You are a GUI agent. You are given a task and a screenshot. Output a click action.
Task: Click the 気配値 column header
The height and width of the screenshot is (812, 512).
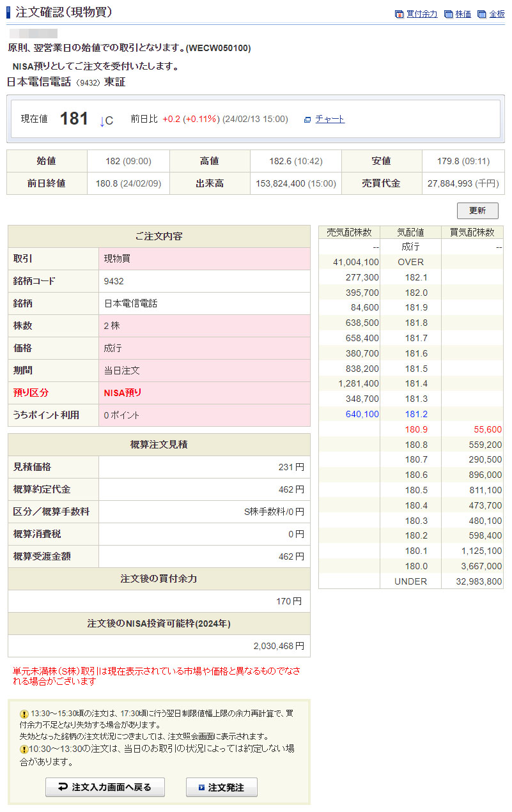410,233
